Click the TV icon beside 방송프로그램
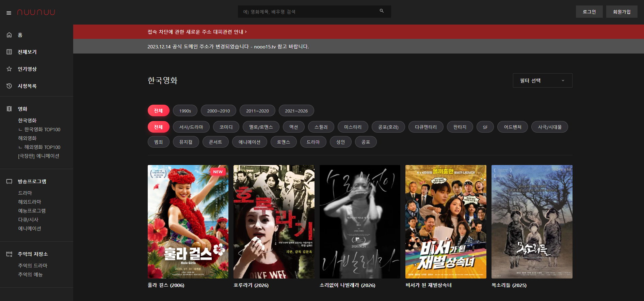 click(x=9, y=181)
